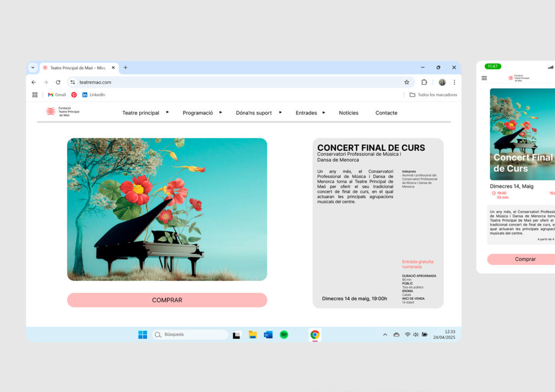Open Spotify from the taskbar
Image resolution: width=555 pixels, height=392 pixels.
coord(284,335)
